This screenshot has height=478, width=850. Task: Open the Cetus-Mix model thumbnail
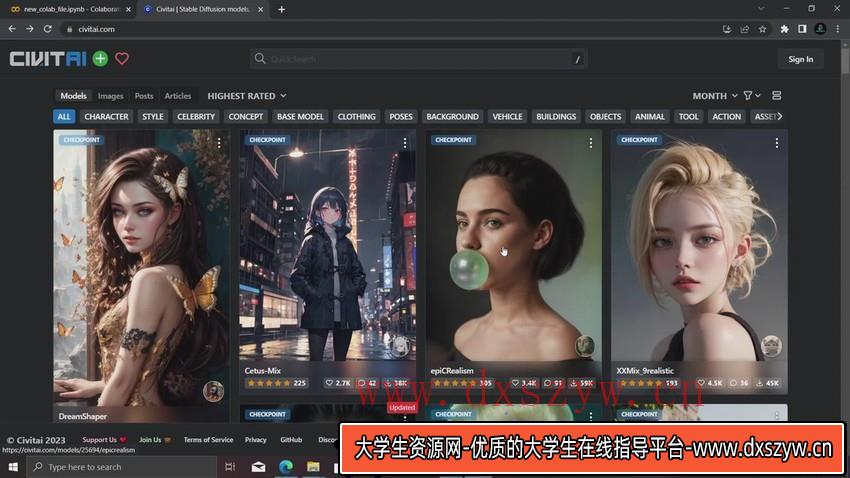pos(328,245)
